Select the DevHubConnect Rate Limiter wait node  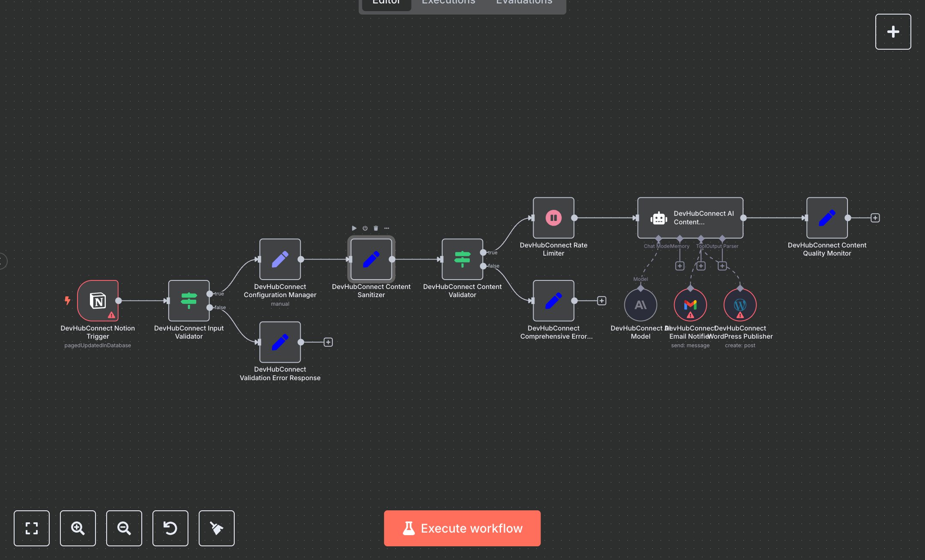tap(553, 217)
